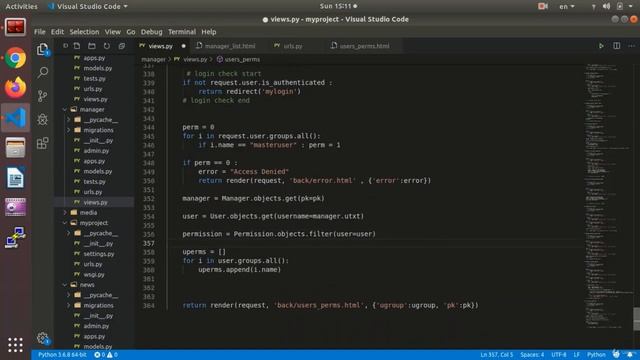Open the Manage gear in activity bar
The height and width of the screenshot is (360, 640).
click(x=42, y=338)
